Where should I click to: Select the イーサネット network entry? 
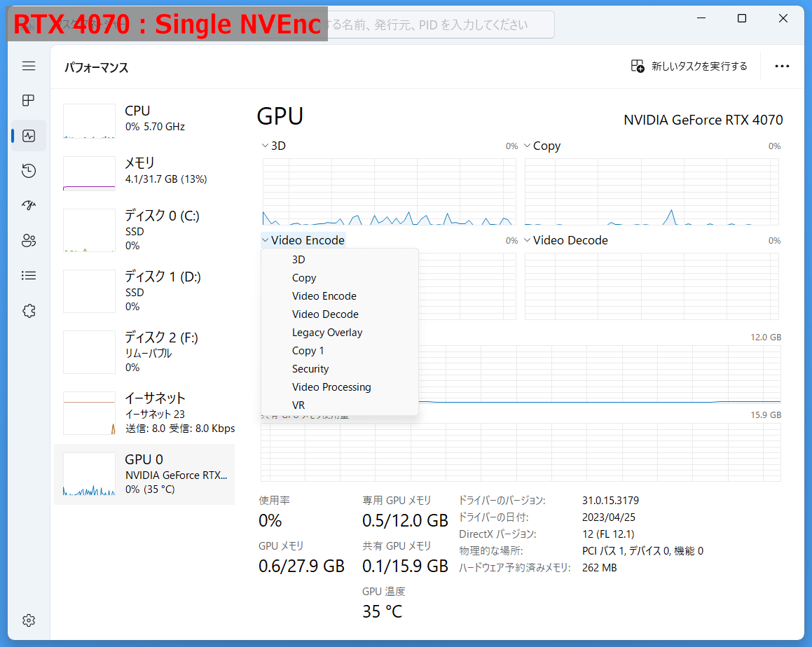coord(144,413)
